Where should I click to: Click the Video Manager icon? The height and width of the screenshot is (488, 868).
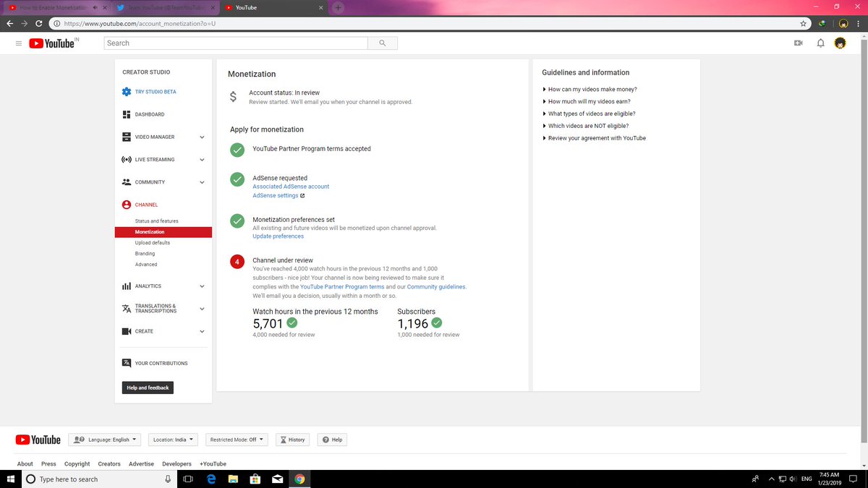127,137
